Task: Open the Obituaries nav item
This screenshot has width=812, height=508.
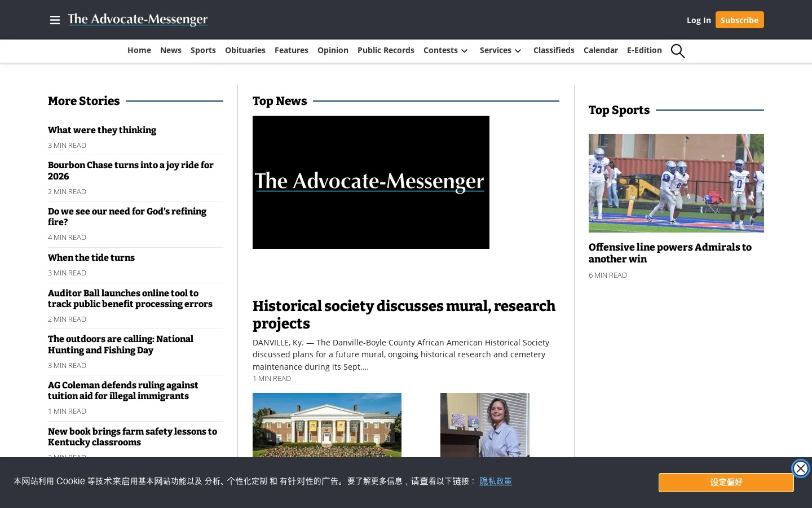Action: [x=245, y=50]
